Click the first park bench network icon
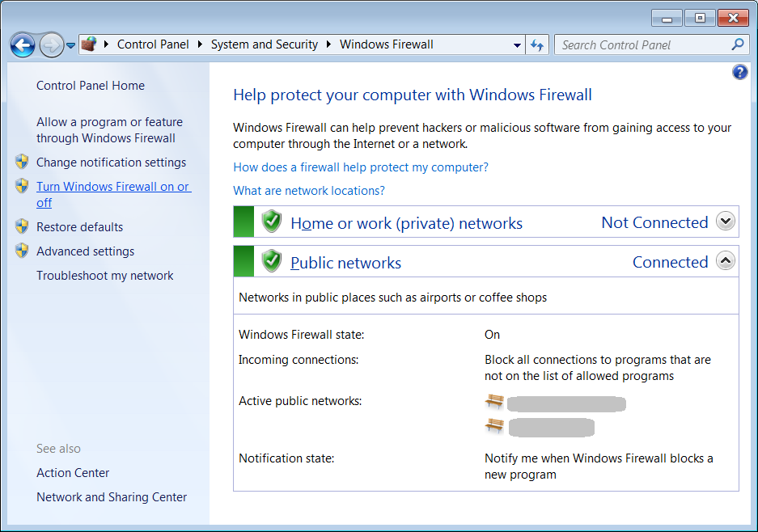 (x=494, y=401)
